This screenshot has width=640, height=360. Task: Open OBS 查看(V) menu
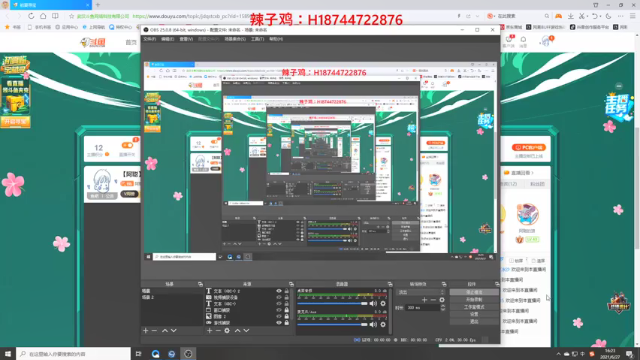[186, 39]
